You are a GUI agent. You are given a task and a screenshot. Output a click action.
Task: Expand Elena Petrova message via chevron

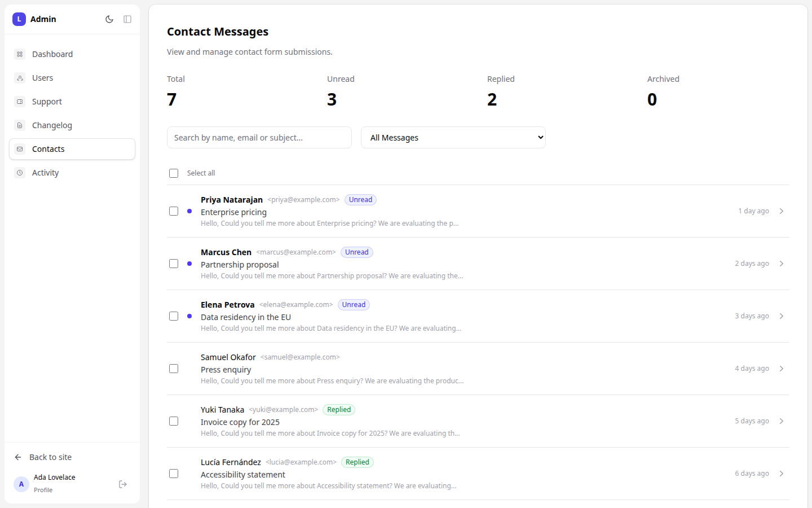pyautogui.click(x=782, y=316)
